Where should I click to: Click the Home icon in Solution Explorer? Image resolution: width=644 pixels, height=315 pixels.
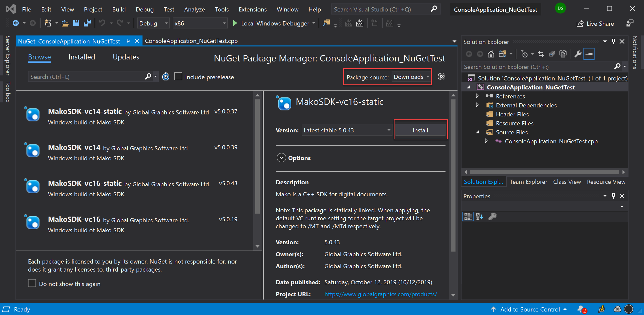491,54
